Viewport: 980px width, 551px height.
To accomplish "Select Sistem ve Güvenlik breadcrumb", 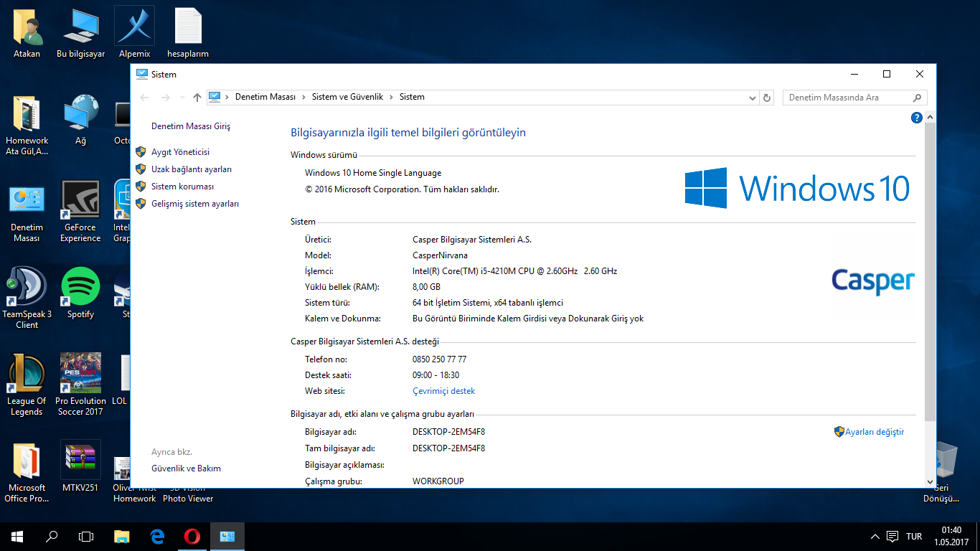I will tap(347, 97).
